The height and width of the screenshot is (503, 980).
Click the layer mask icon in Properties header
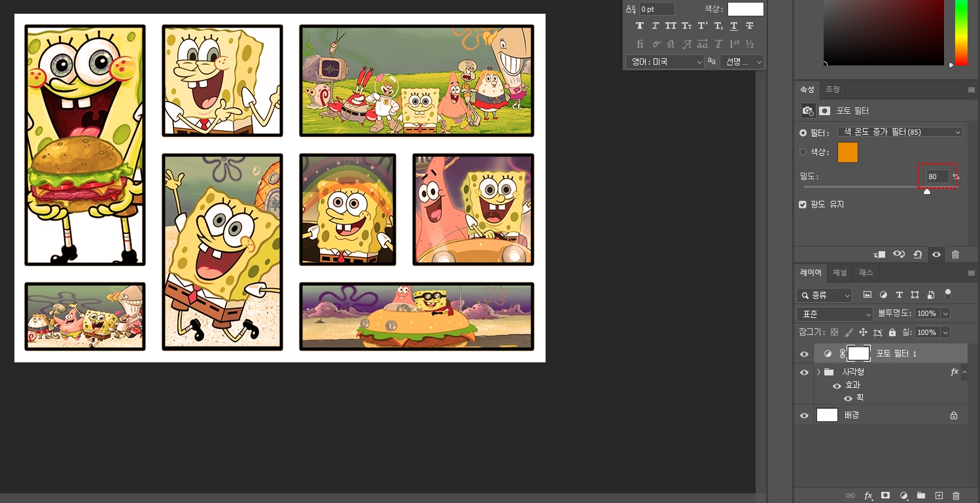(825, 111)
